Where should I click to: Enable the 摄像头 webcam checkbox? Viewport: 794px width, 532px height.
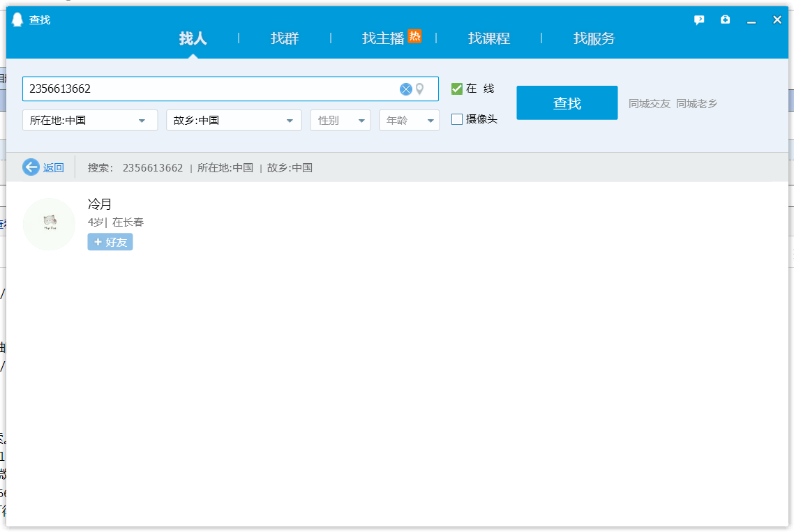(x=457, y=119)
